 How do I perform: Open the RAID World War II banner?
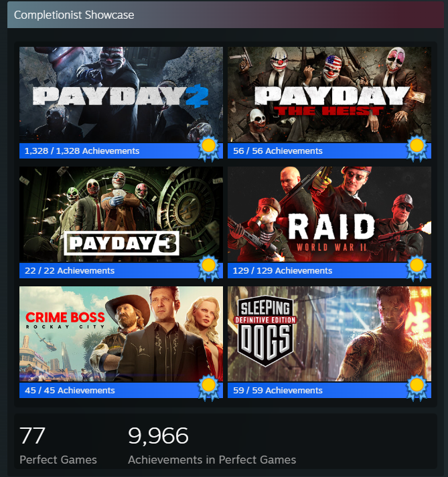pos(329,214)
